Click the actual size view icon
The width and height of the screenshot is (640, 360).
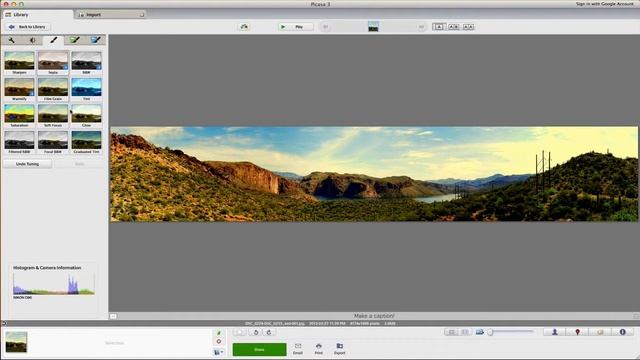point(465,332)
